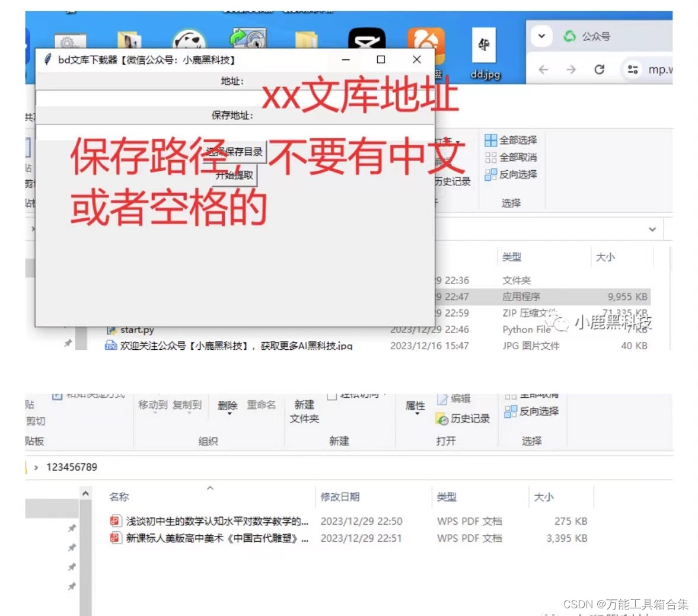The width and height of the screenshot is (698, 616).
Task: Open the yellow folder desktop icon
Action: (x=306, y=40)
